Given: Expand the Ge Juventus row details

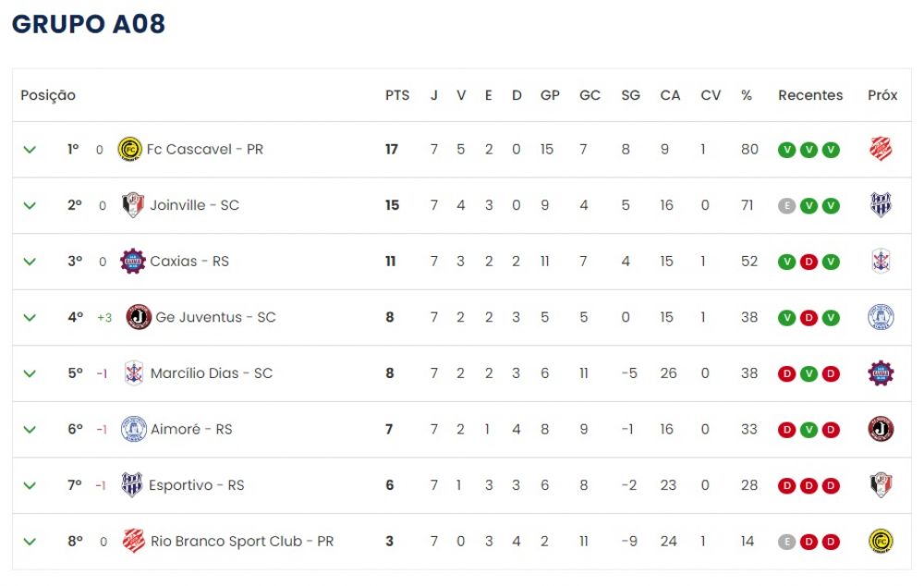Looking at the screenshot, I should (30, 318).
